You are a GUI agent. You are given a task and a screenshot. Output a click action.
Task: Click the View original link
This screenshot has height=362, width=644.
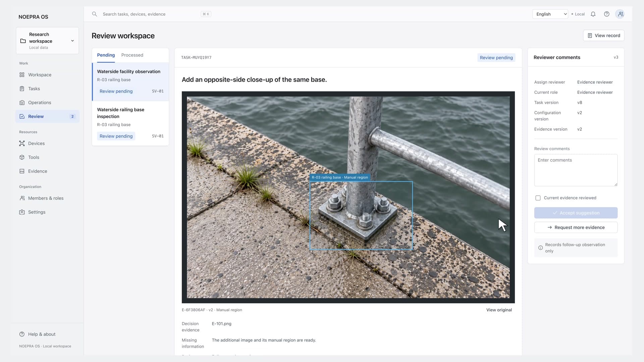tap(499, 310)
